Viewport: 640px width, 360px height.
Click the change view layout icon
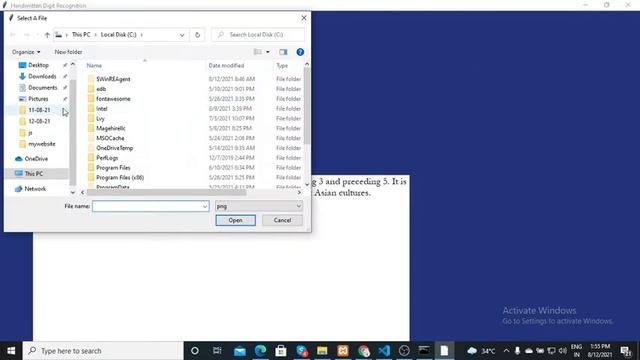pyautogui.click(x=258, y=52)
